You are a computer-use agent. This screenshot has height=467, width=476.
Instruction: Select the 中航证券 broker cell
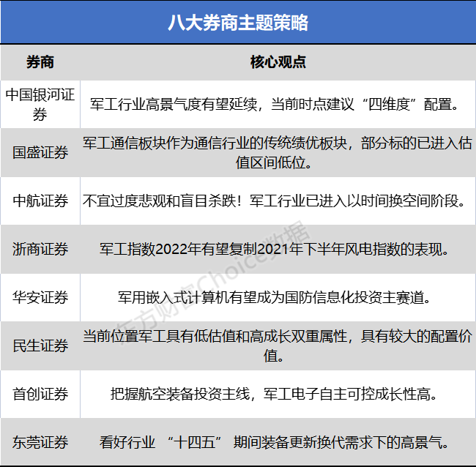click(40, 201)
